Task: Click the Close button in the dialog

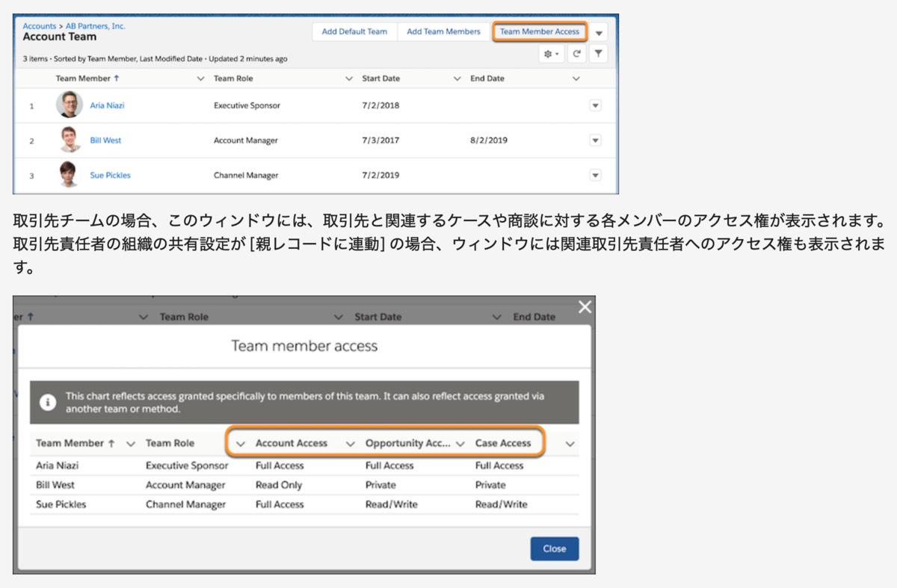Action: click(555, 548)
